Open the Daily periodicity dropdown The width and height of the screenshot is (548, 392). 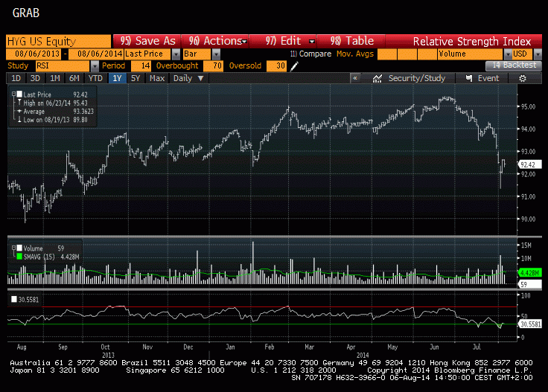point(188,78)
